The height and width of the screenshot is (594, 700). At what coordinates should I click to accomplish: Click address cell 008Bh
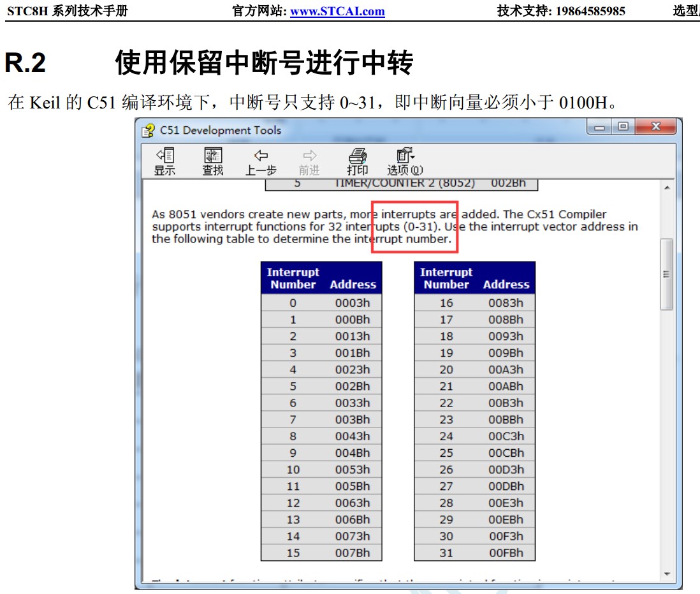[506, 320]
